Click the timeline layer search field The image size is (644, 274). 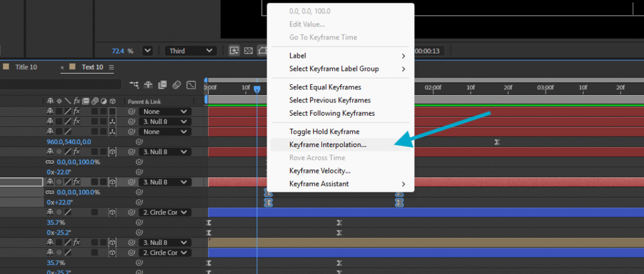point(61,84)
